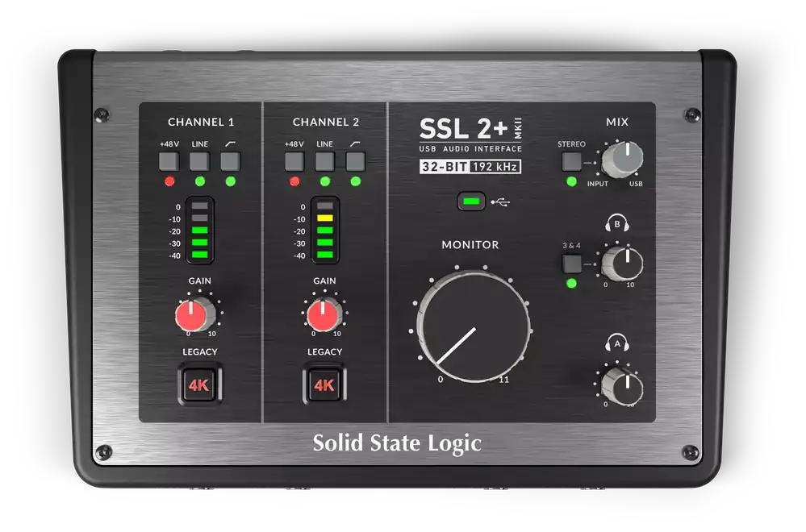Click the STEREO label
This screenshot has height=532, width=806.
571,144
